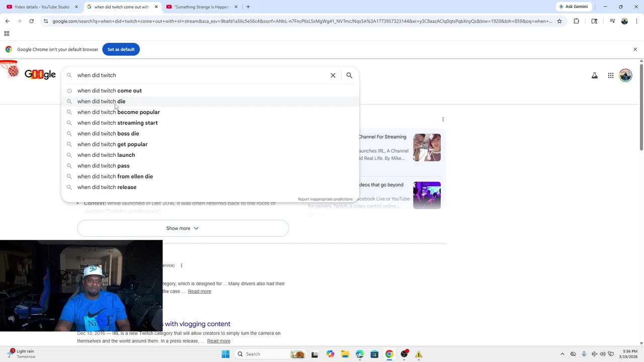Open Task View from the taskbar
Image resolution: width=644 pixels, height=362 pixels.
pos(315,354)
